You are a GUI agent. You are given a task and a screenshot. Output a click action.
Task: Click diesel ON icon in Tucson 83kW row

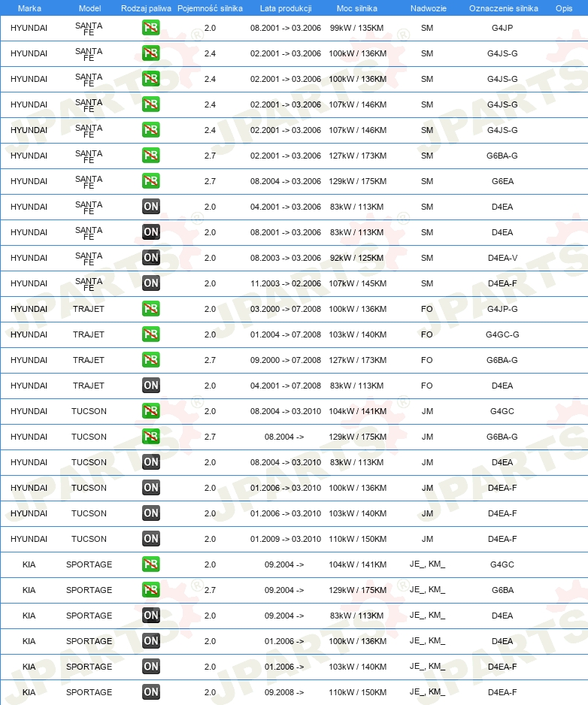click(x=150, y=462)
